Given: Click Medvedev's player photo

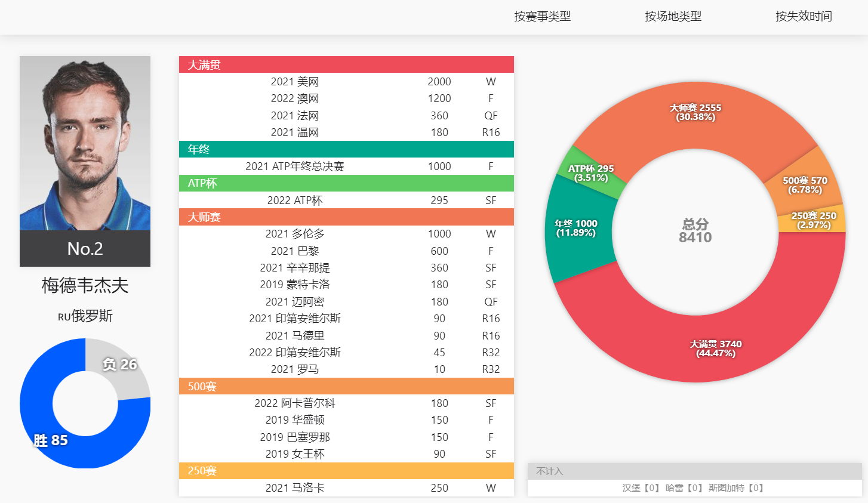Looking at the screenshot, I should tap(85, 143).
